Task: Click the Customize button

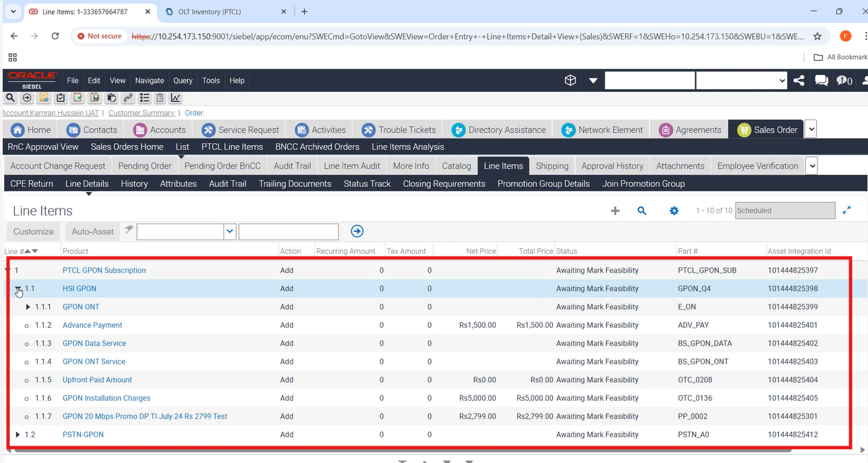Action: [33, 231]
